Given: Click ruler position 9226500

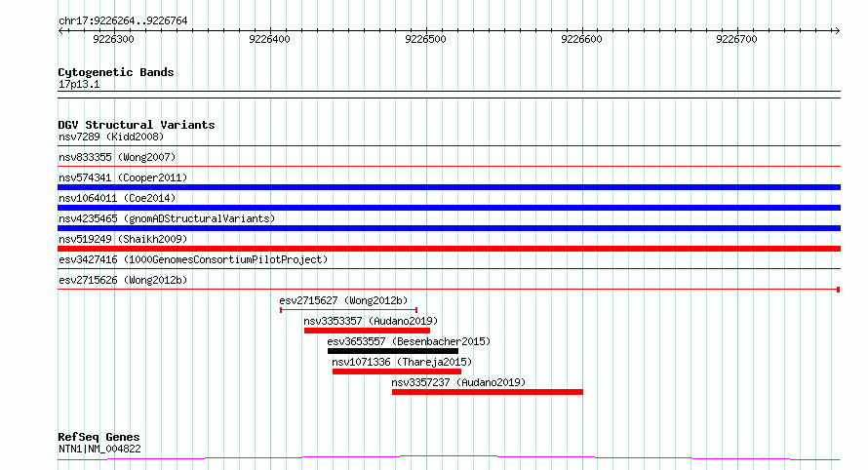Looking at the screenshot, I should click(x=425, y=39).
